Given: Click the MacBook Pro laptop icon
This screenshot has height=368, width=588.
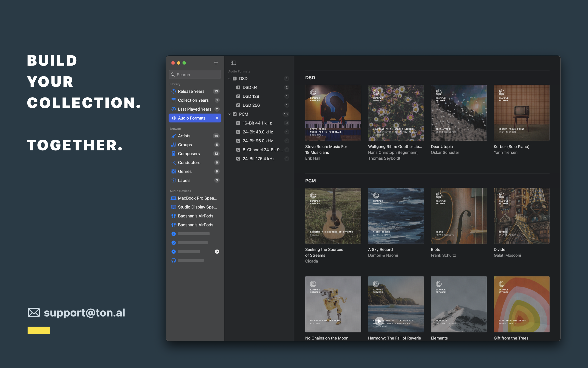Looking at the screenshot, I should click(173, 198).
